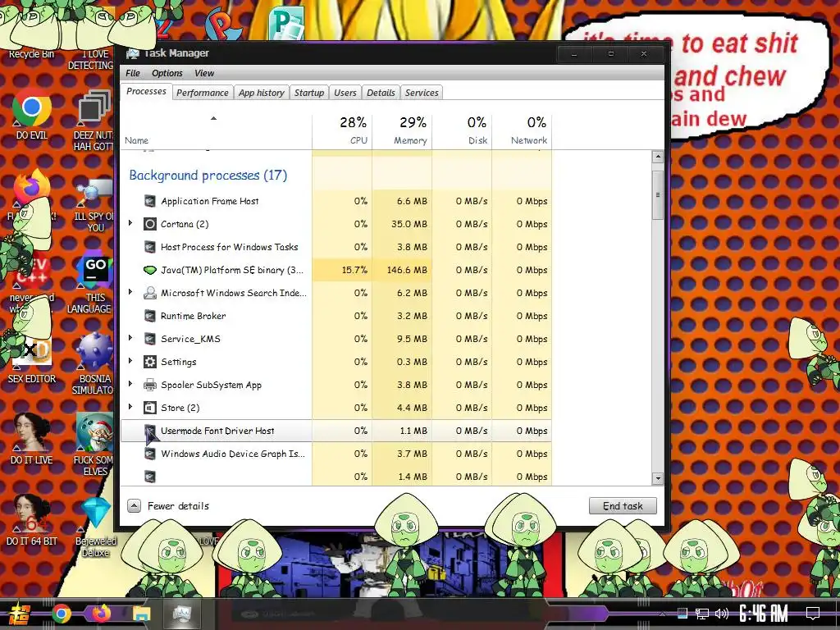Open the Start menu button
840x630 pixels.
[x=20, y=614]
